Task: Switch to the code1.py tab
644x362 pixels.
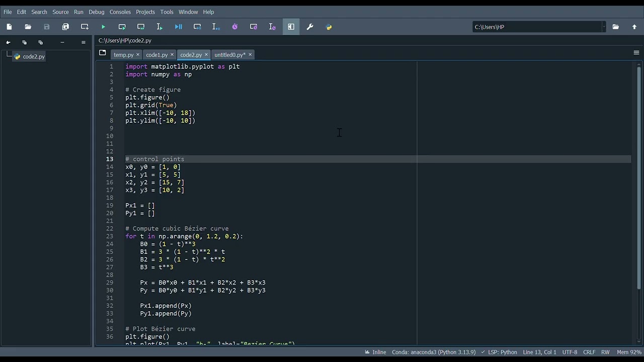Action: [156, 55]
